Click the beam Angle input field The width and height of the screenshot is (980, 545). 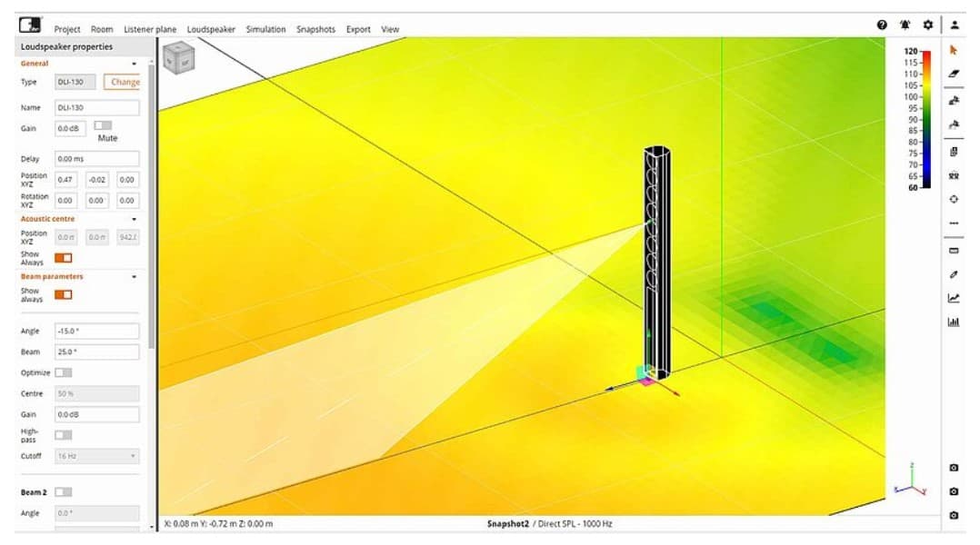96,331
